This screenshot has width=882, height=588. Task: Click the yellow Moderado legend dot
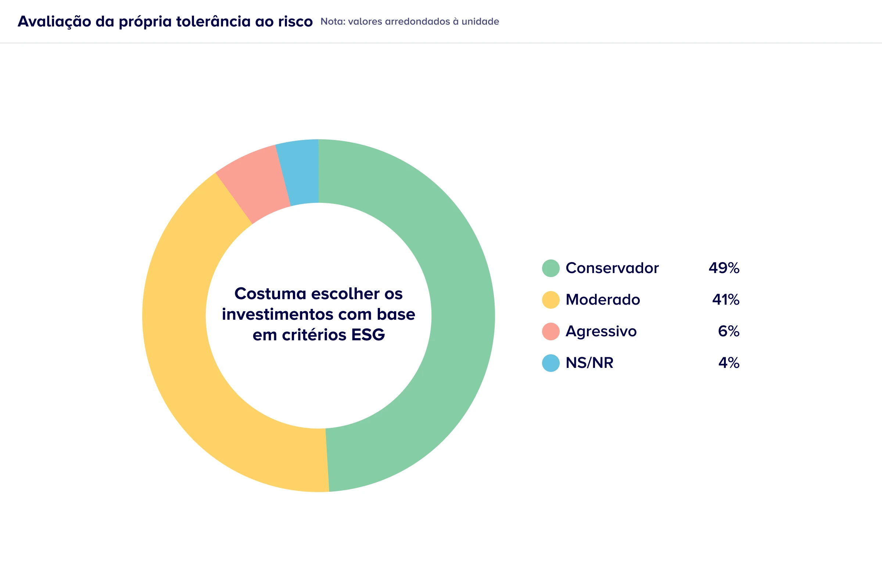pos(551,300)
